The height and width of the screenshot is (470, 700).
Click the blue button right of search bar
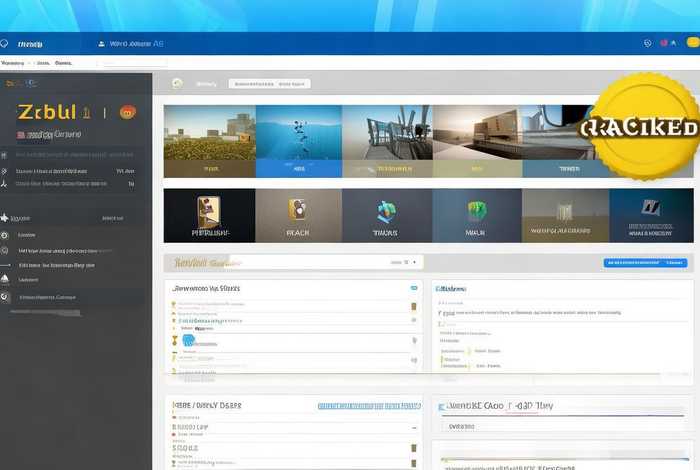[646, 262]
